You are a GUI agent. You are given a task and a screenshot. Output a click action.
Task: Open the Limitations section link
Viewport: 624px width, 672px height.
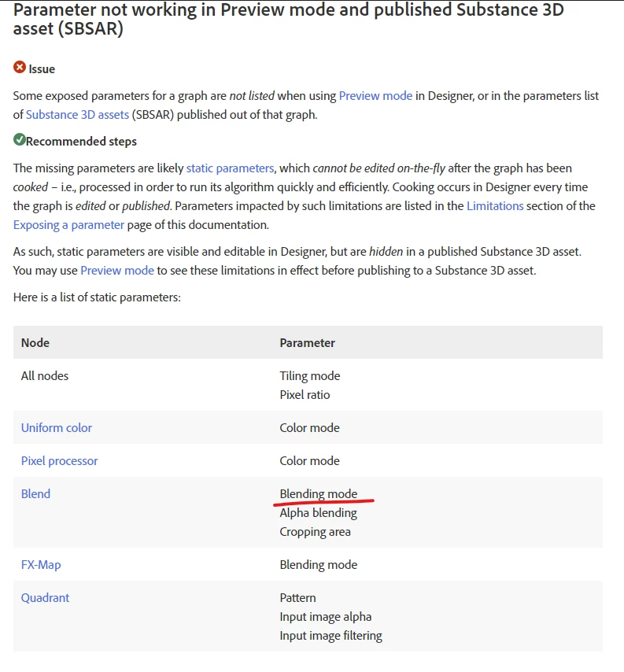click(495, 205)
